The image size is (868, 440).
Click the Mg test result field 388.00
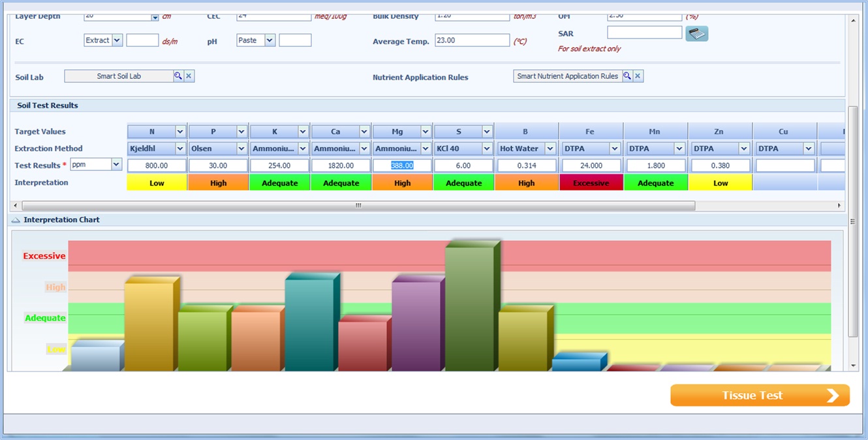[403, 166]
